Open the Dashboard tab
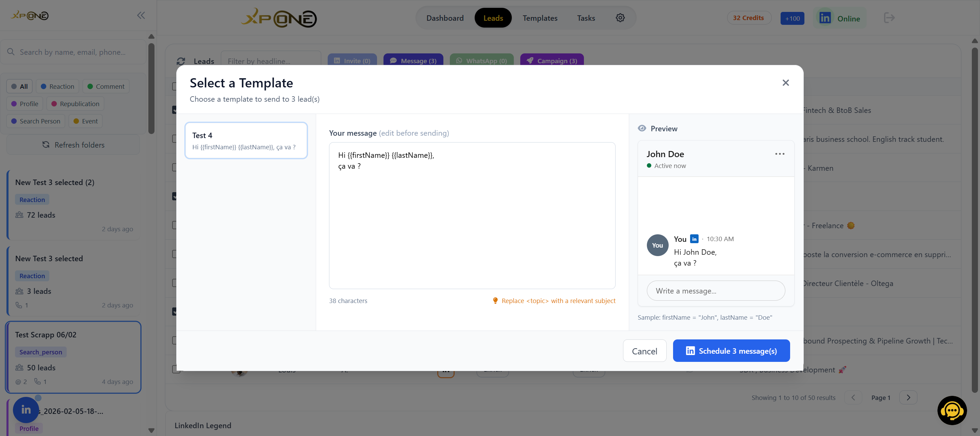This screenshot has width=980, height=436. tap(445, 18)
